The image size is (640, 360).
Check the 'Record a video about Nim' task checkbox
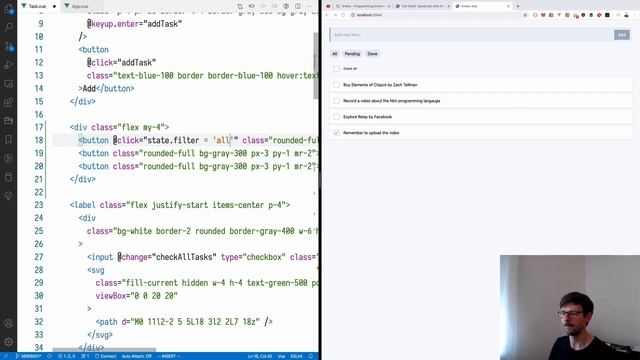click(336, 101)
